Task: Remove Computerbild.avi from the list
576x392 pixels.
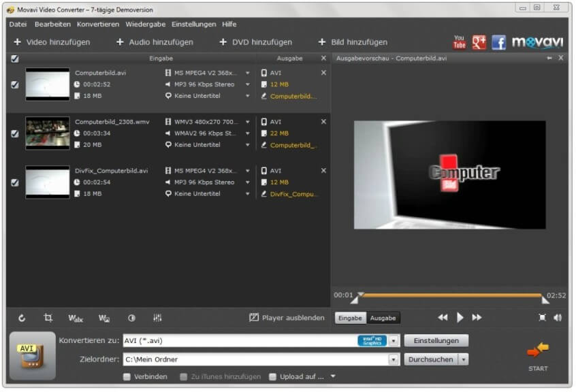Action: (x=323, y=73)
